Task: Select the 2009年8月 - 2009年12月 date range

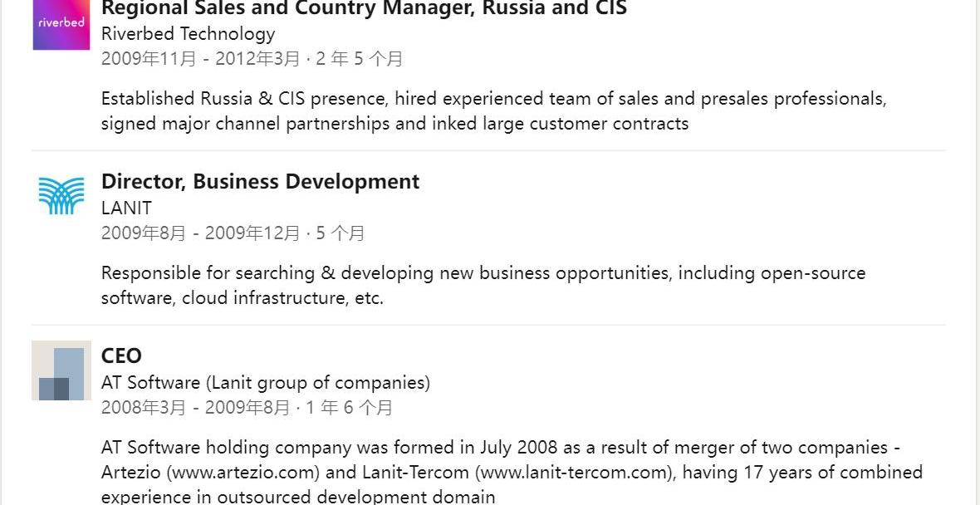Action: [x=201, y=233]
